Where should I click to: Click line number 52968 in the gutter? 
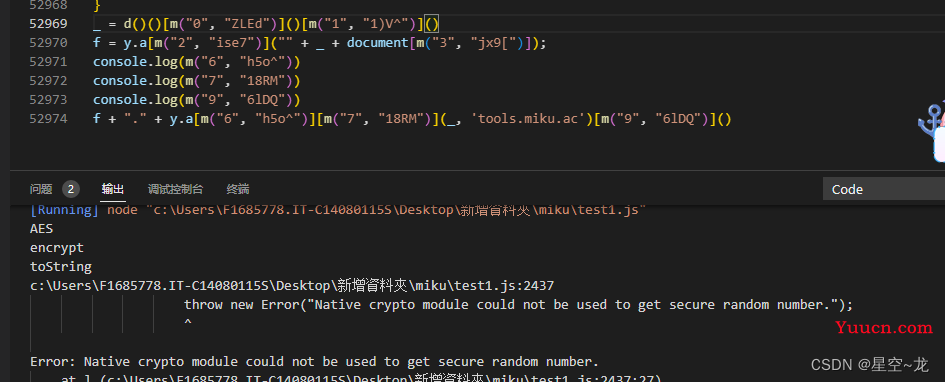pyautogui.click(x=48, y=5)
